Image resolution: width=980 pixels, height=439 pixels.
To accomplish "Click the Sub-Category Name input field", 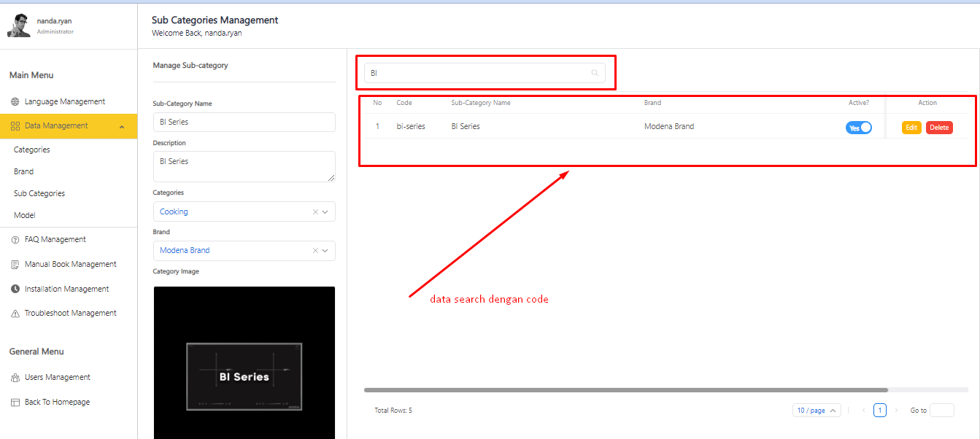I will click(x=244, y=123).
